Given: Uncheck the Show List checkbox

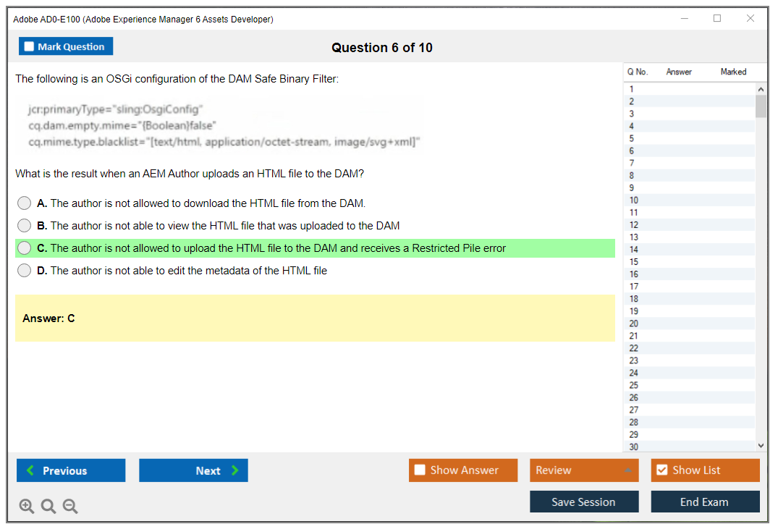Looking at the screenshot, I should point(661,470).
